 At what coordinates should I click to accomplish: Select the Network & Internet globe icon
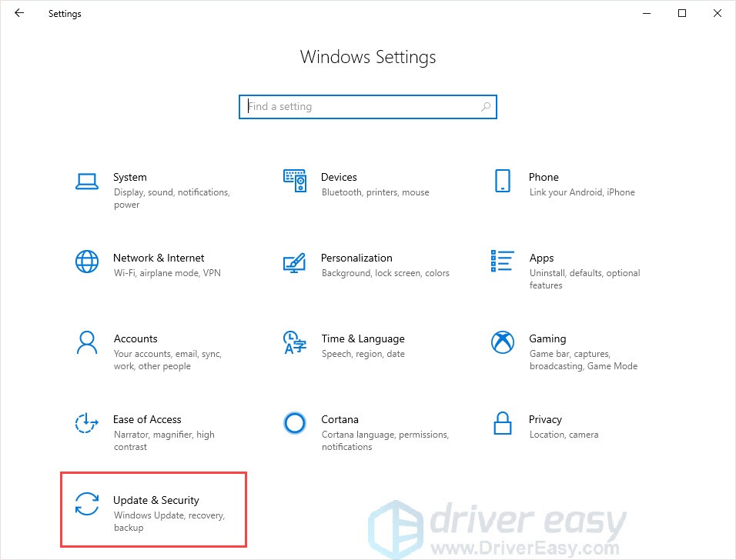pos(87,262)
